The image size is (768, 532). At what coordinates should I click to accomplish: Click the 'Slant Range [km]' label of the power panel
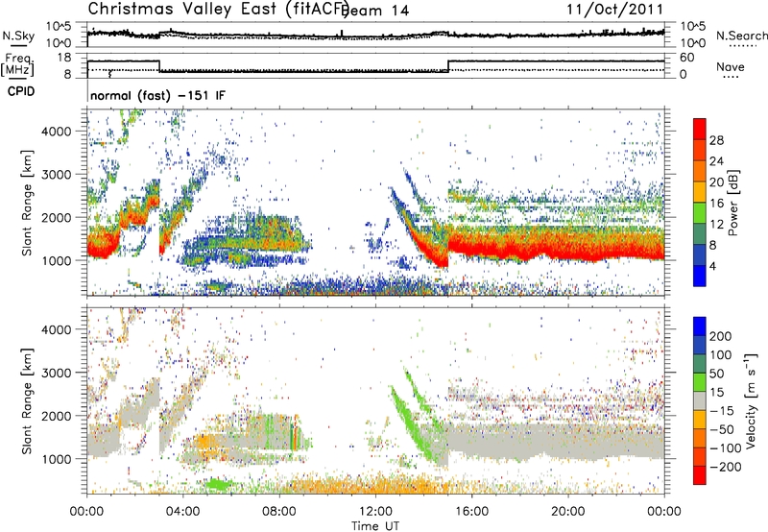[27, 203]
